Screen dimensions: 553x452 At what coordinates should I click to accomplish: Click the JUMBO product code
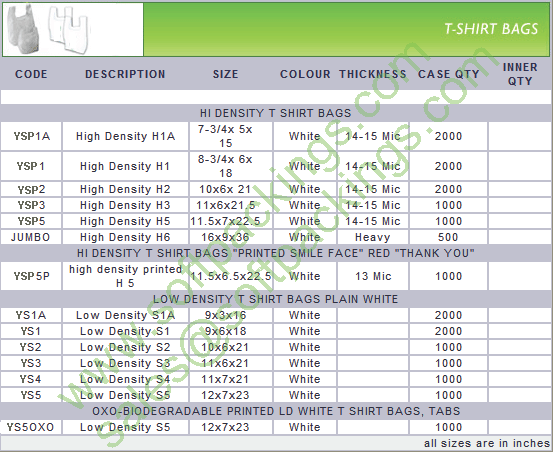31,237
